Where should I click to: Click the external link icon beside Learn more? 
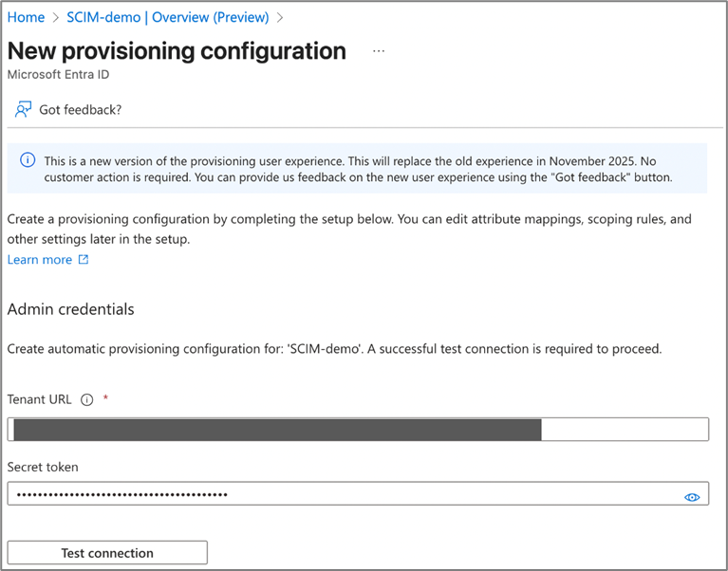tap(84, 259)
